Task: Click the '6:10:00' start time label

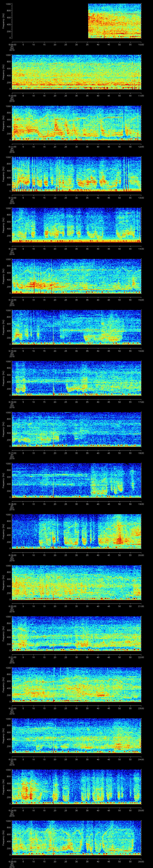Action: coord(12,96)
